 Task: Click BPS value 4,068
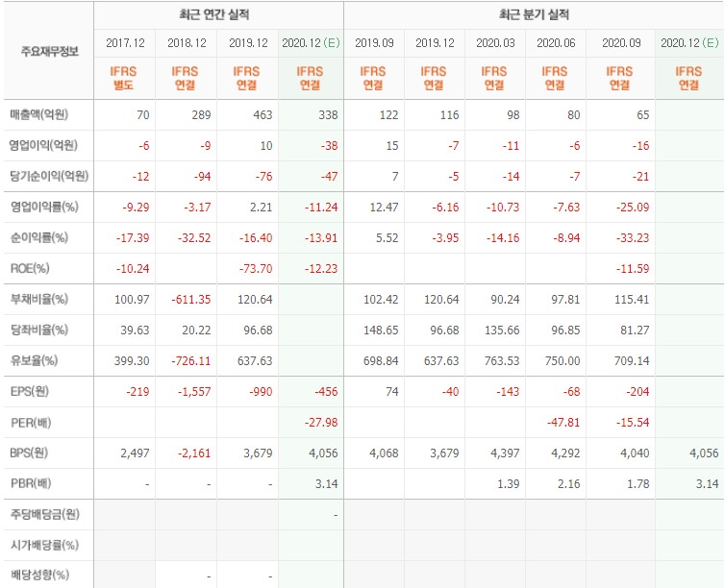pos(384,453)
